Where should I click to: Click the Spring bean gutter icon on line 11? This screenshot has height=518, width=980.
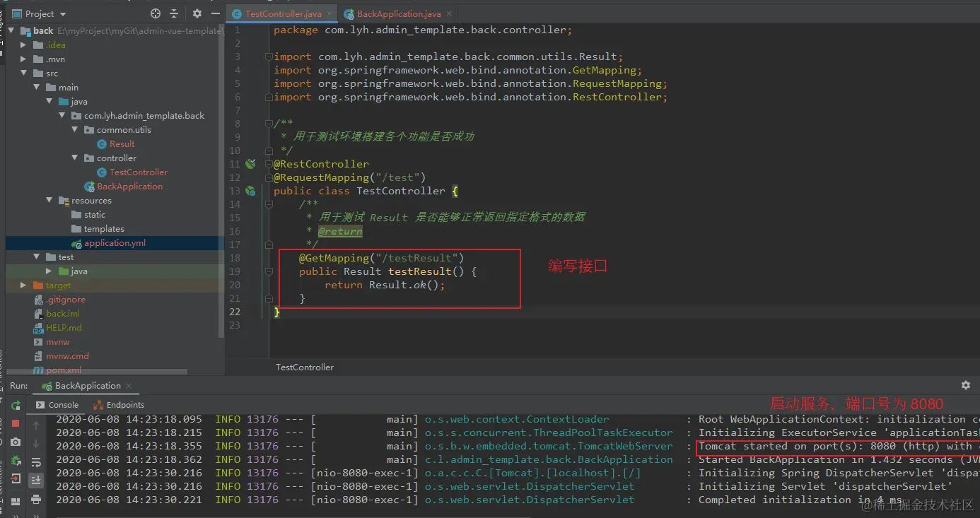[x=250, y=164]
